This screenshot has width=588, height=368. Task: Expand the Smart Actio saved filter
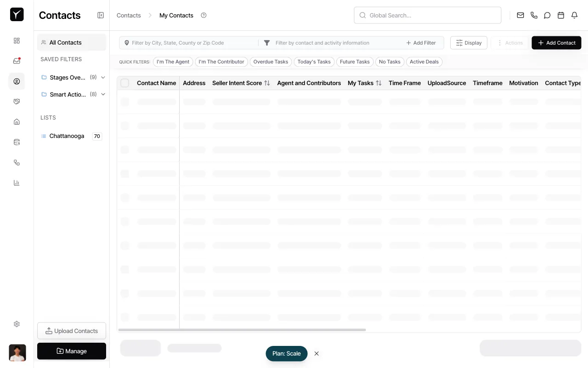click(103, 94)
